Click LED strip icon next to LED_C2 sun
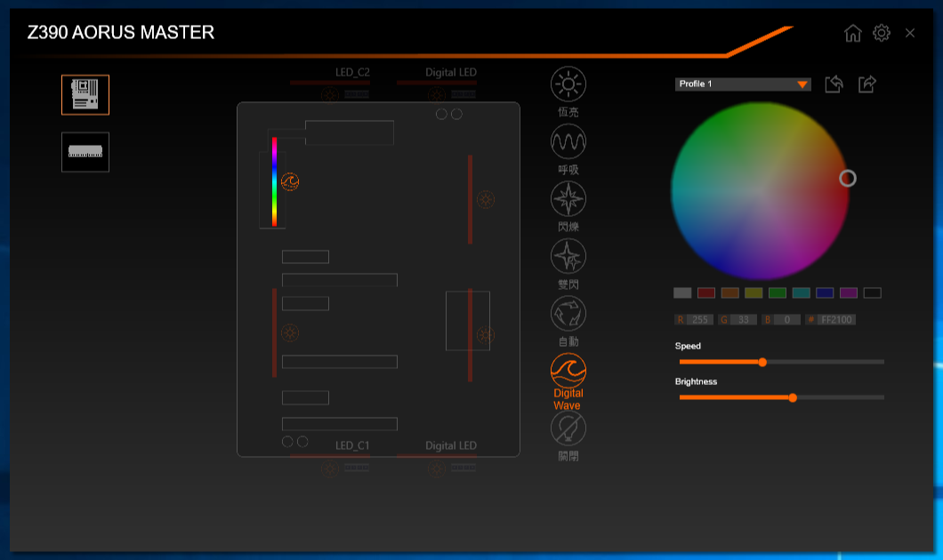Screen dimensions: 943x560 pos(357,95)
